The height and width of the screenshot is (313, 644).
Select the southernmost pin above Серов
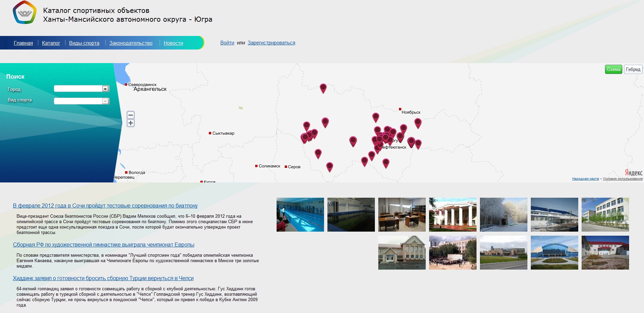329,166
